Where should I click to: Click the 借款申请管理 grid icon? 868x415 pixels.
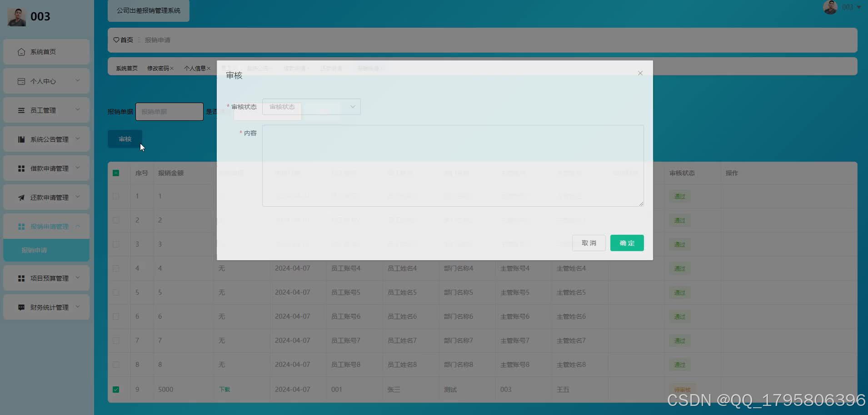[21, 168]
